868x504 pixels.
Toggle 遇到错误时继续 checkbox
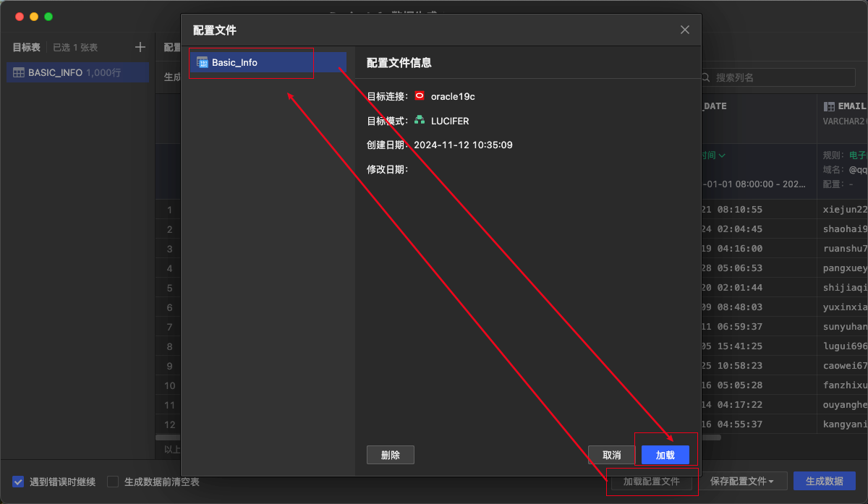pos(18,482)
